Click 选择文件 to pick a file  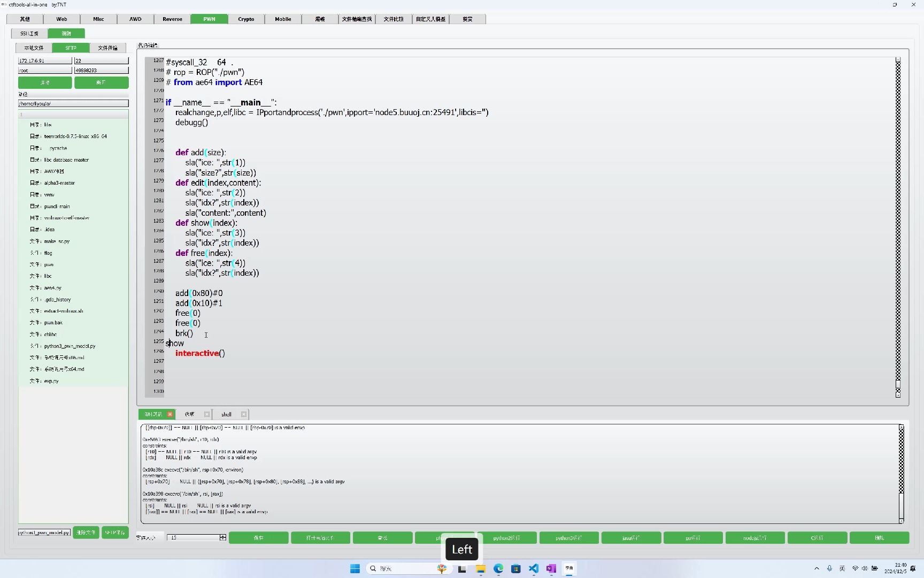click(86, 533)
